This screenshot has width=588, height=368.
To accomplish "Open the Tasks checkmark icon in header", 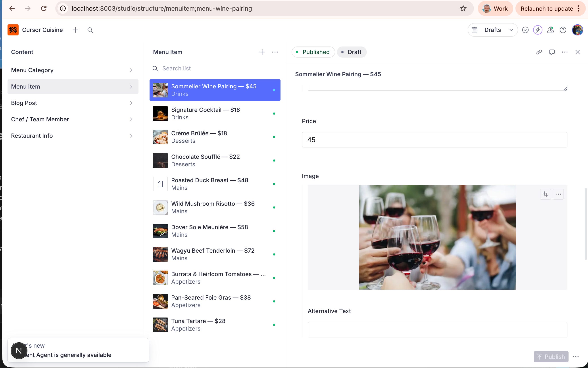I will tap(525, 30).
